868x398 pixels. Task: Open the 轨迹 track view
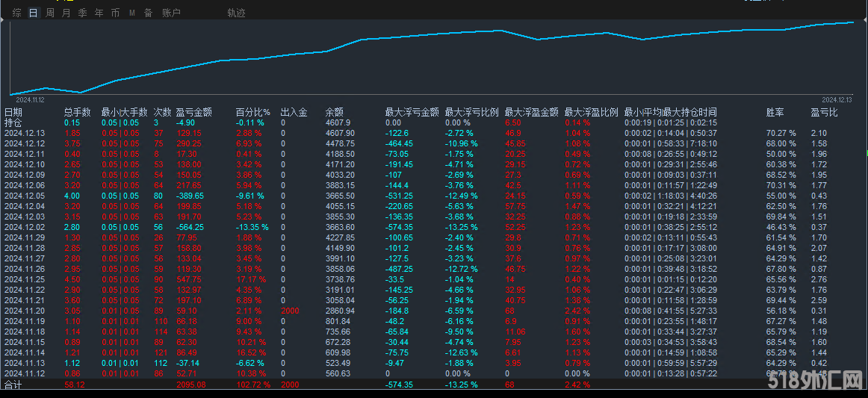(236, 13)
